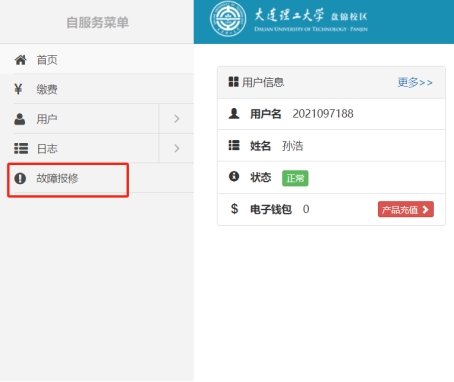Click the info icon beside 状态

pos(234,176)
